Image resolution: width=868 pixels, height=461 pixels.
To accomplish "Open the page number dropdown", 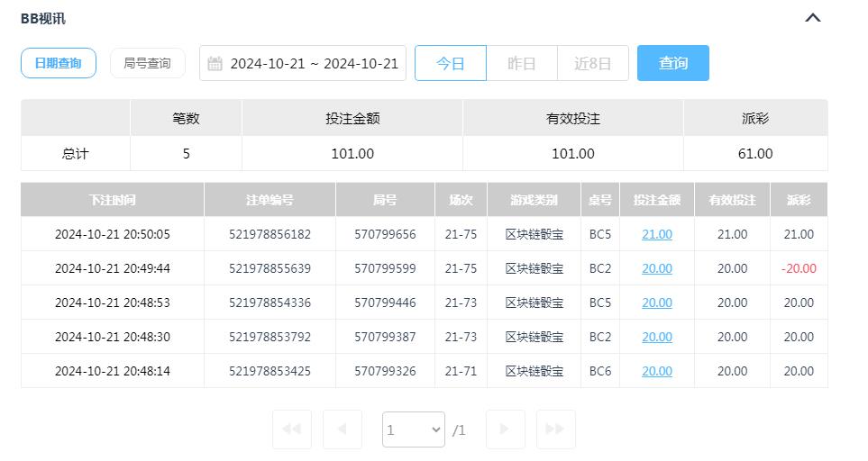I will tap(413, 429).
